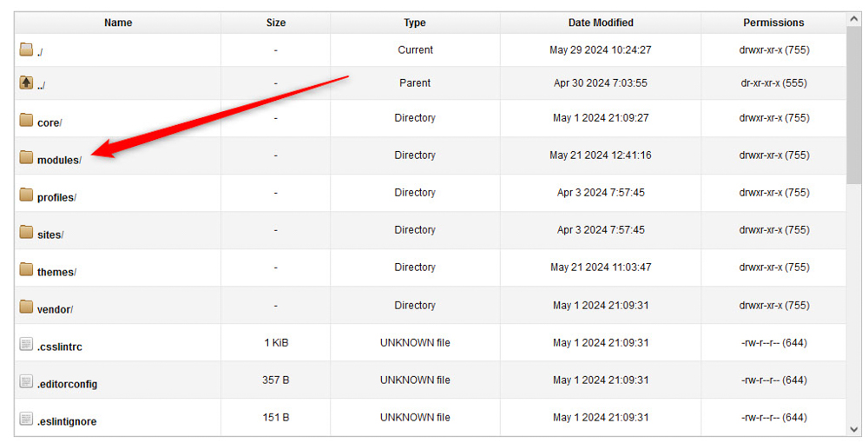Open the .eslintignore file link

point(67,421)
